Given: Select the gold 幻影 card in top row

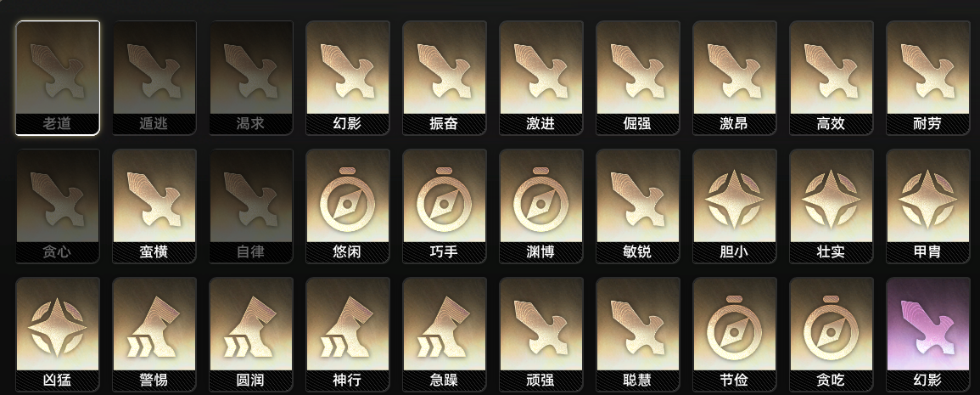Looking at the screenshot, I should (348, 77).
